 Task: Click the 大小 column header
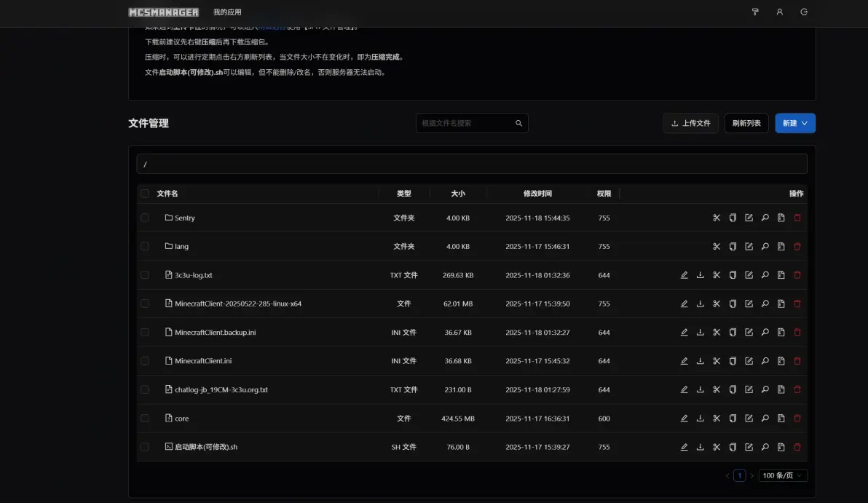point(458,194)
